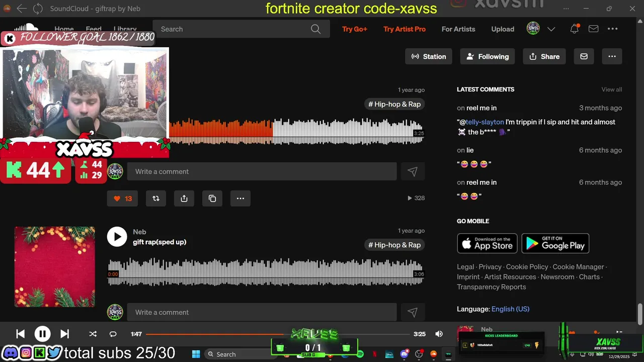Click the Share button

[x=544, y=56]
